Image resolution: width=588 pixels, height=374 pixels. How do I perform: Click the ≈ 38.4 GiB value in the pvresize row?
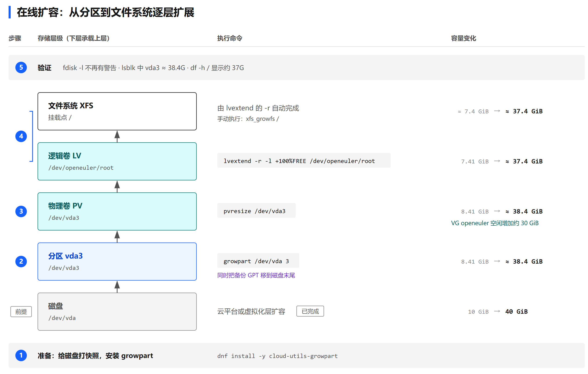(524, 211)
